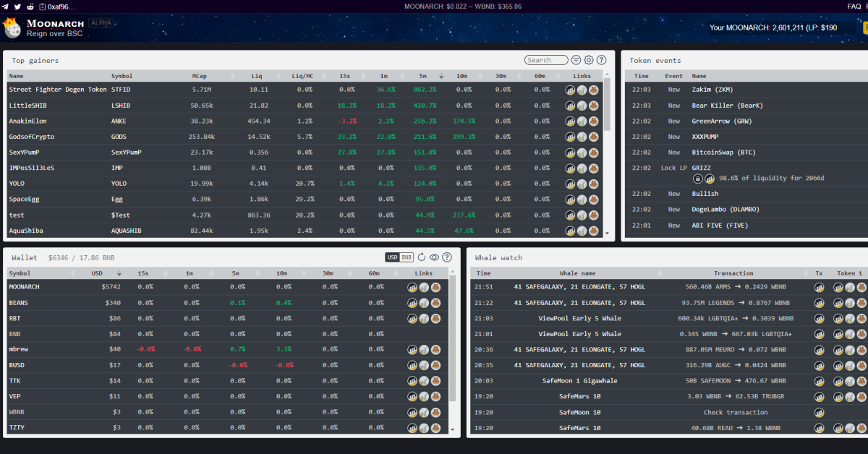Open PancakeSwap link for Street Fighter Degen Token
Viewport: 868px width, 454px height.
[x=593, y=90]
